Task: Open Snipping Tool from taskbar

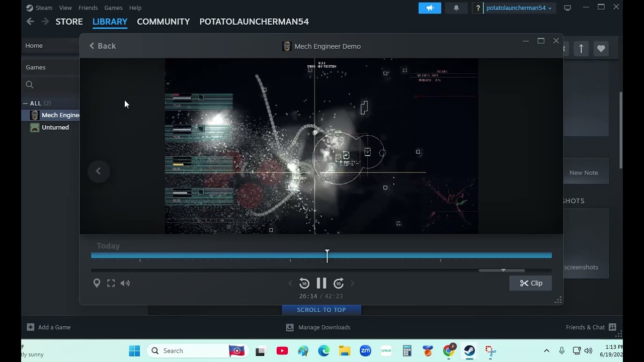Action: (491, 351)
